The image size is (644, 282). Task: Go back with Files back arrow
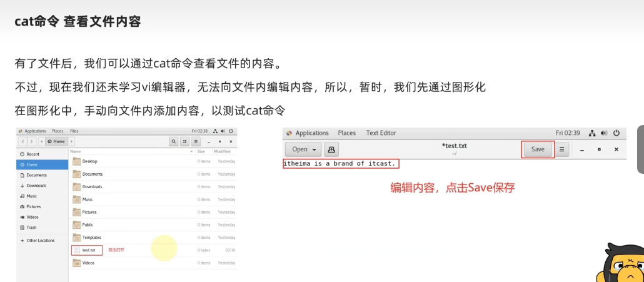pos(23,142)
